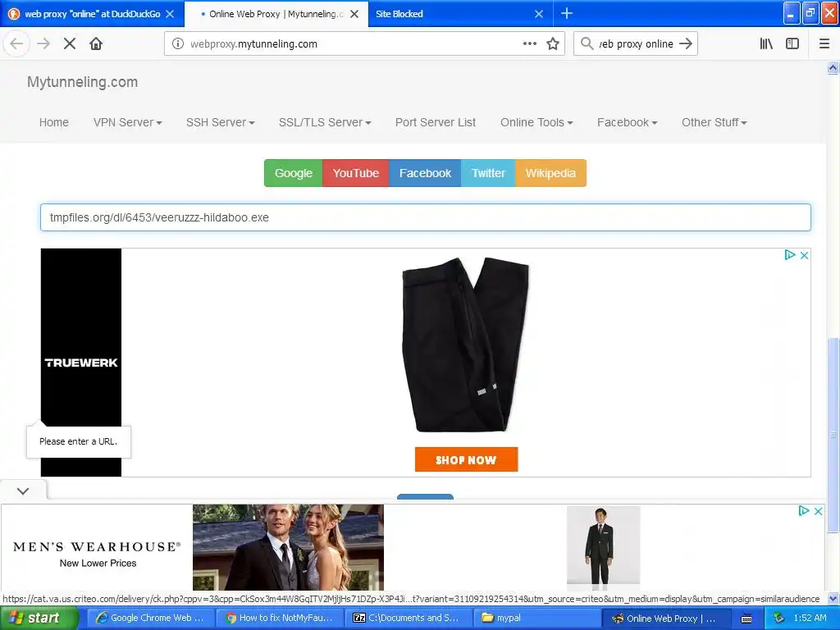Switch to the DuckDuckGo search results tab

click(x=92, y=14)
